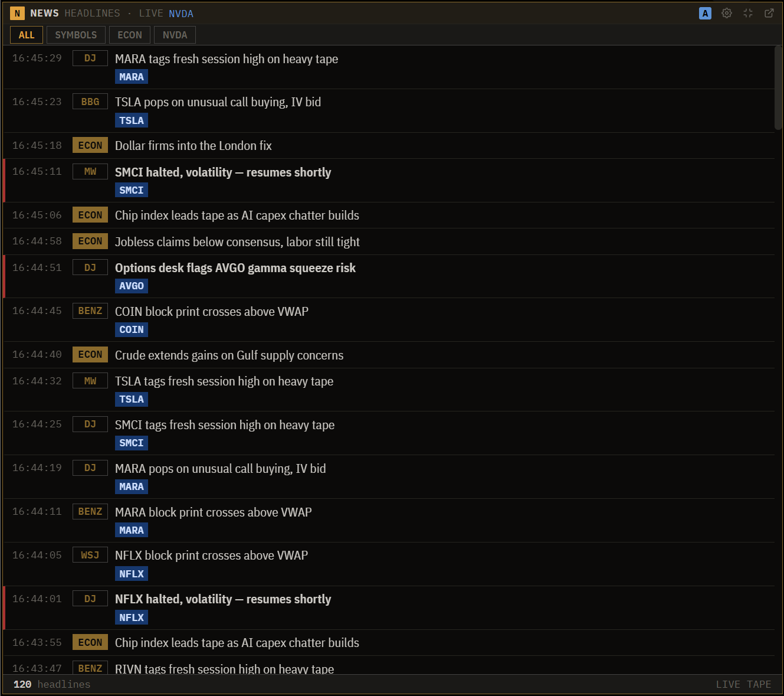Viewport: 784px width, 696px height.
Task: Open headline "SMCI halted, volatility — resumes shortly"
Action: [223, 172]
